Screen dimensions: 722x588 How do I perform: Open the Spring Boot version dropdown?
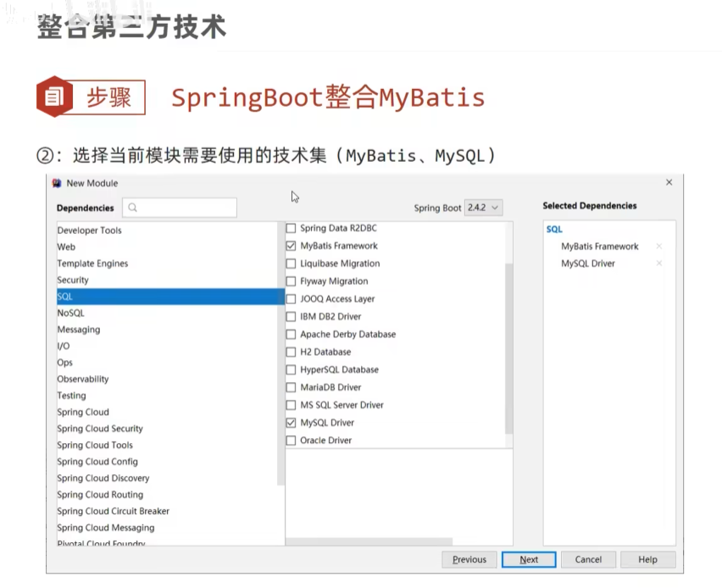coord(484,208)
